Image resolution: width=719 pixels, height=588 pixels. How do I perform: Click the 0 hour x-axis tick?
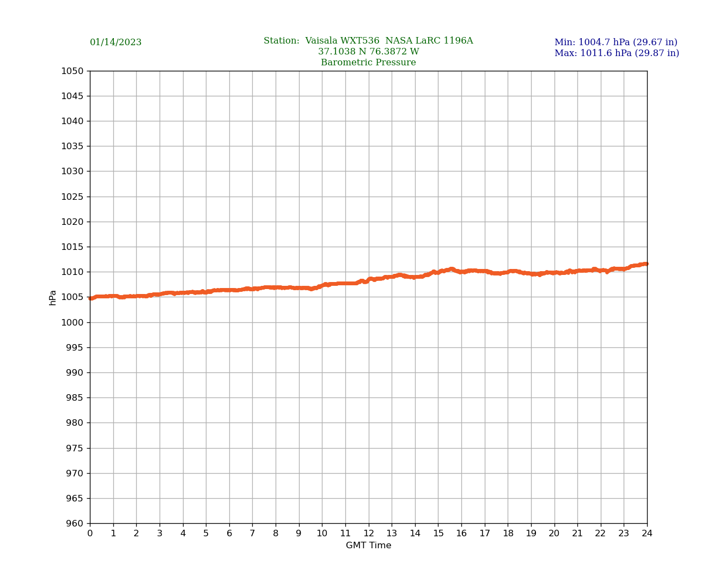[x=90, y=534]
